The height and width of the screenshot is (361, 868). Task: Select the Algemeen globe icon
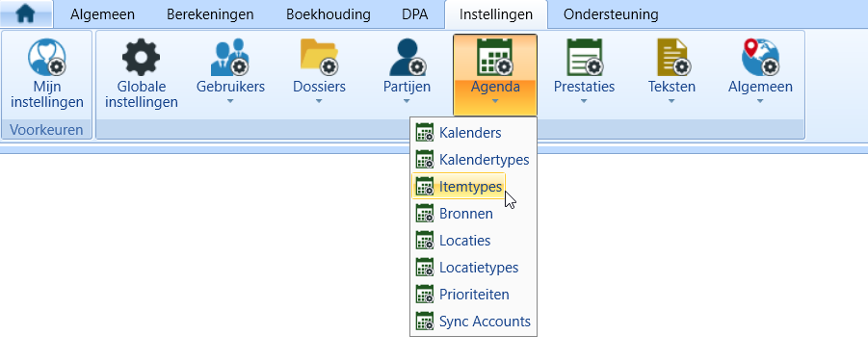coord(760,58)
